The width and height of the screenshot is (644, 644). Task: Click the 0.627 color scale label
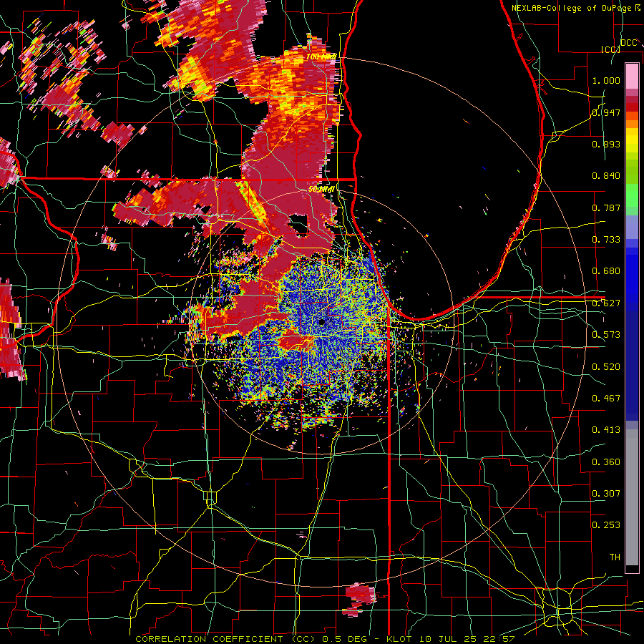coord(606,303)
